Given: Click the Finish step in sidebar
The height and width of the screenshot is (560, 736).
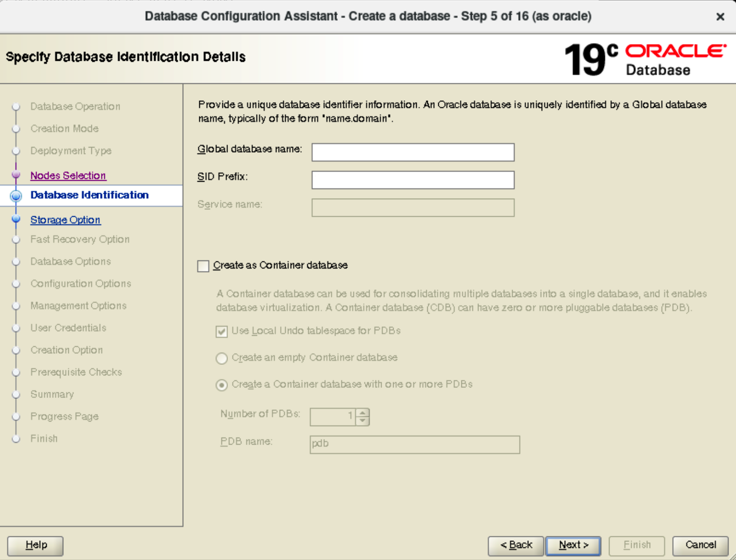Looking at the screenshot, I should click(44, 439).
